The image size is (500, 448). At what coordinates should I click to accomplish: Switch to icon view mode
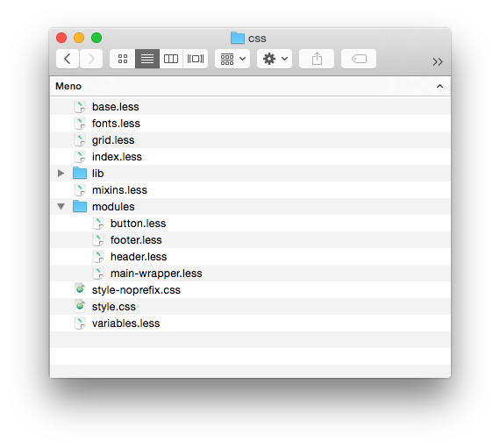click(123, 59)
